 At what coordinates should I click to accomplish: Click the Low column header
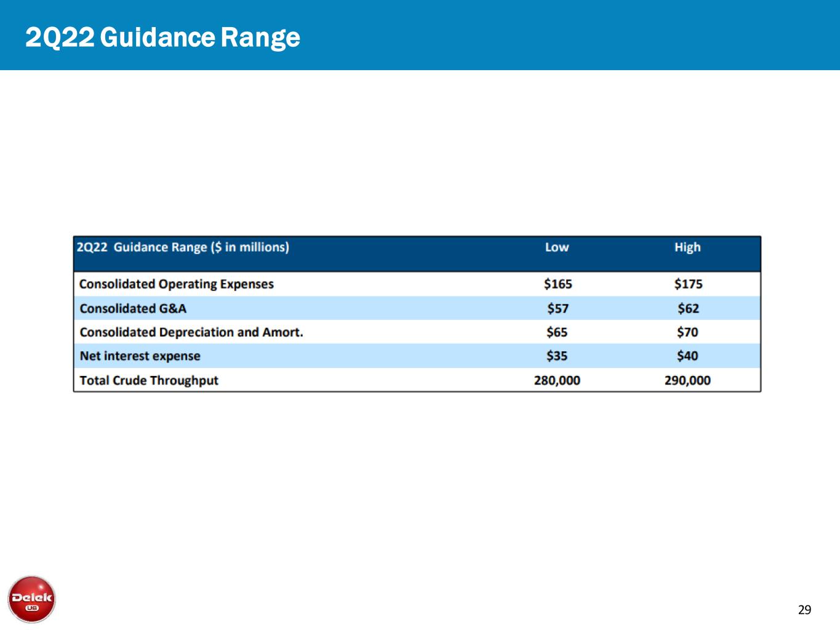pos(556,247)
